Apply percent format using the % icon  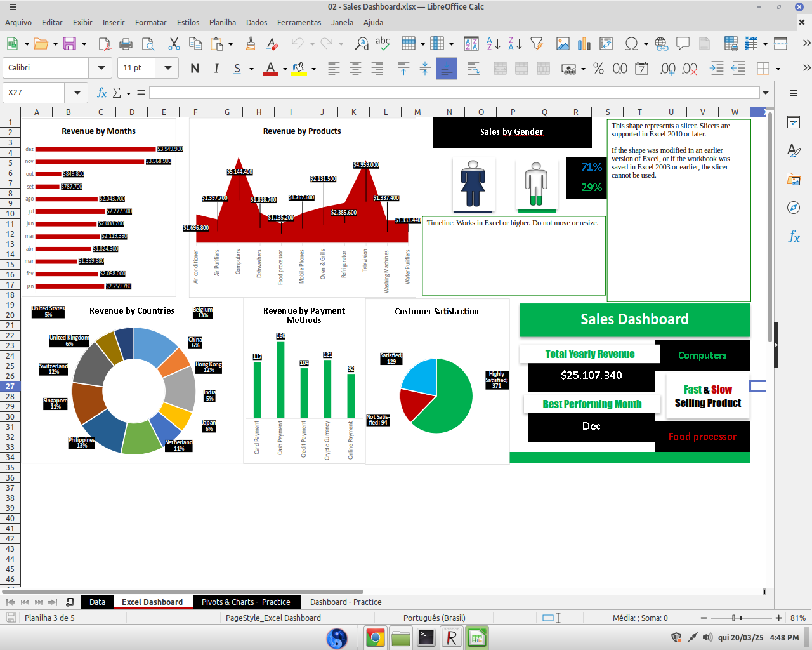598,68
